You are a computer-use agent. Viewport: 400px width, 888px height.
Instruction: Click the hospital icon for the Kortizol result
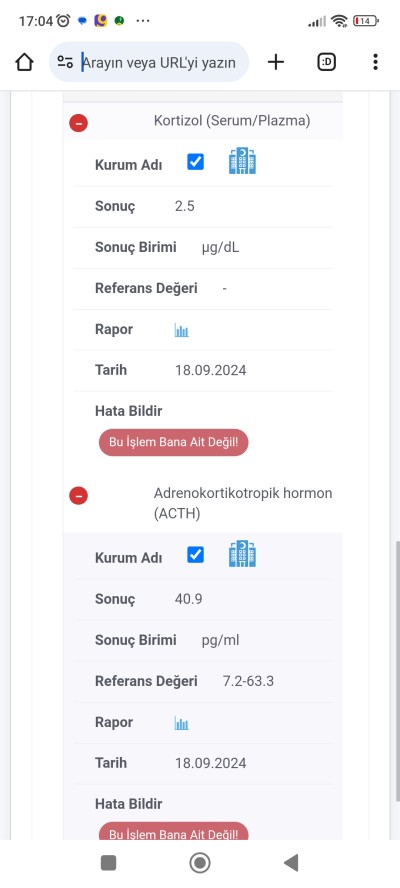[242, 161]
